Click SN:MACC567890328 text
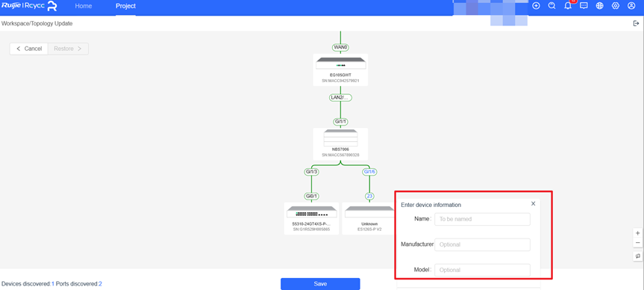The height and width of the screenshot is (290, 644). 340,155
